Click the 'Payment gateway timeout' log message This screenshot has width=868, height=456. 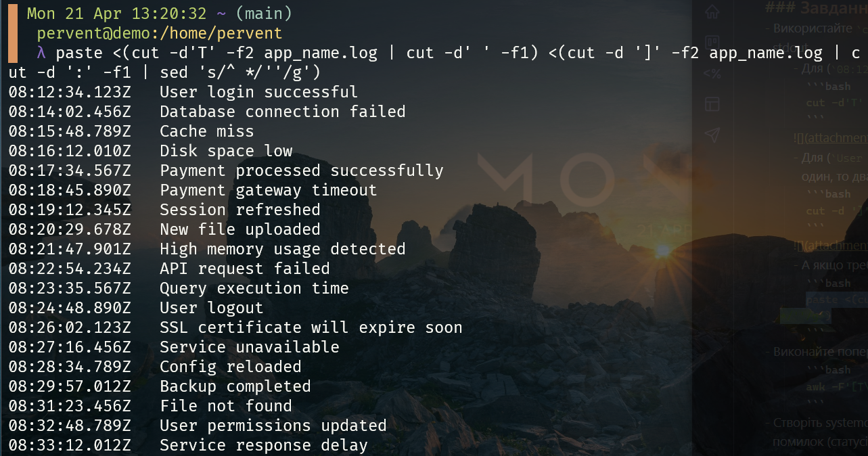pos(268,190)
